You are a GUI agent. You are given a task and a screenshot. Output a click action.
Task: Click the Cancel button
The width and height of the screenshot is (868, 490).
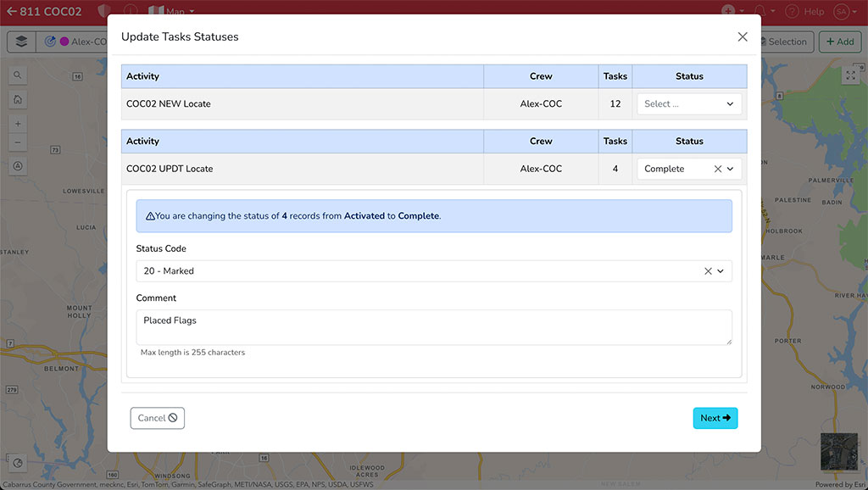click(157, 418)
